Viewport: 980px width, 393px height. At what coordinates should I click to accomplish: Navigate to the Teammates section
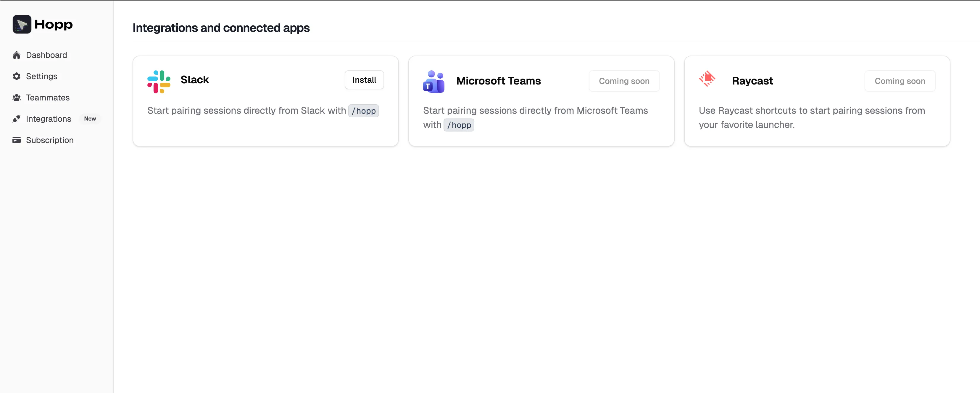[48, 97]
